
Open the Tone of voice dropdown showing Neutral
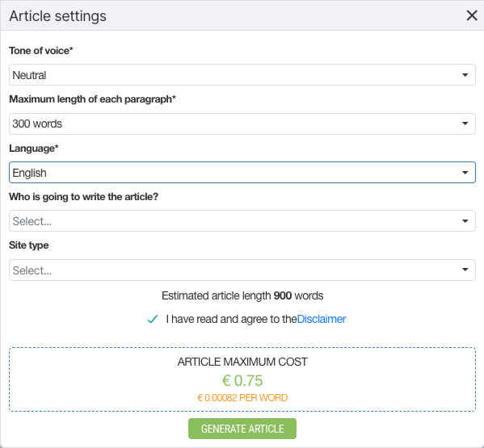click(x=242, y=75)
